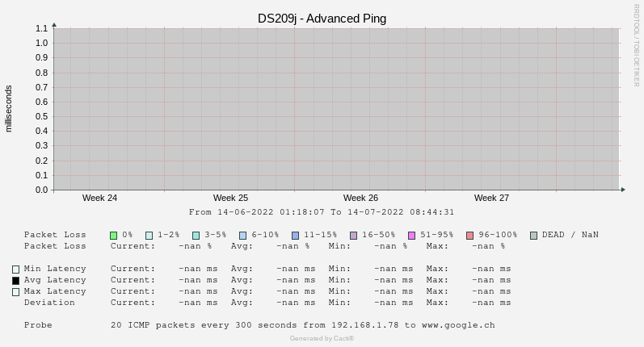Click the Week 27 x-axis label
Image resolution: width=644 pixels, height=347 pixels.
click(491, 198)
